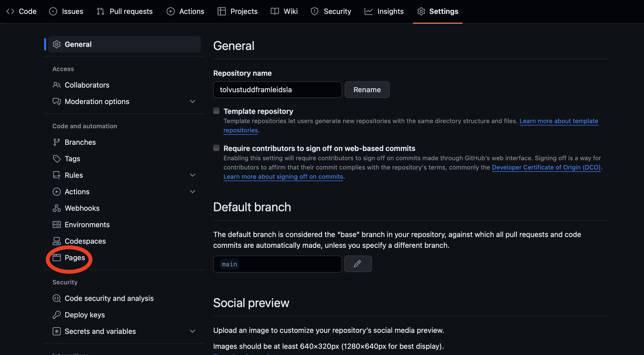Click the Environments server icon
Viewport: 644px width, 355px height.
tap(57, 225)
